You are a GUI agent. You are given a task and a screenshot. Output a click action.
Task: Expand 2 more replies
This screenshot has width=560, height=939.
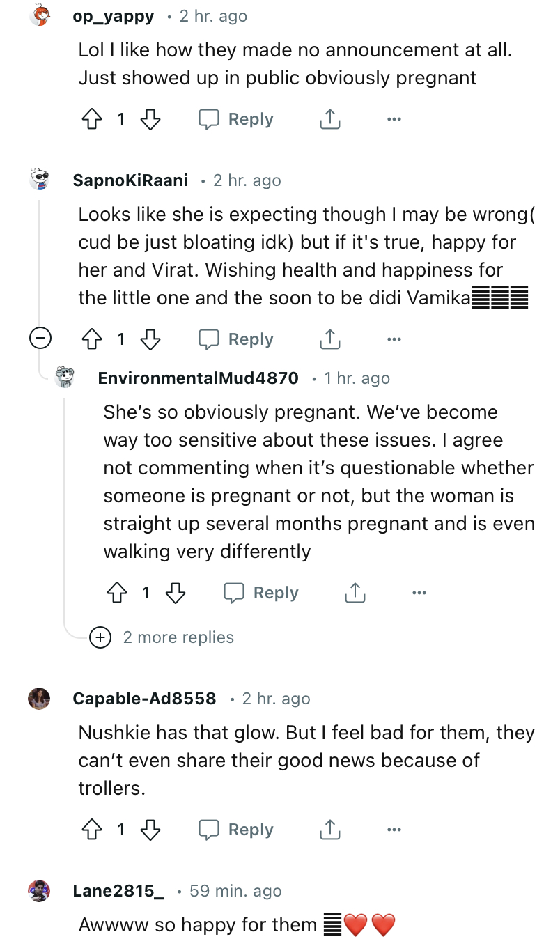[x=178, y=637]
